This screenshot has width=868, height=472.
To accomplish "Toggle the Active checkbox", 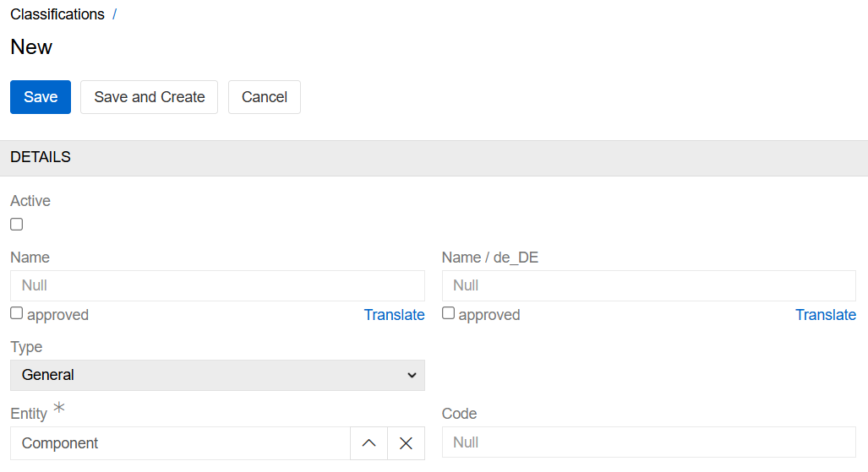I will [x=17, y=225].
